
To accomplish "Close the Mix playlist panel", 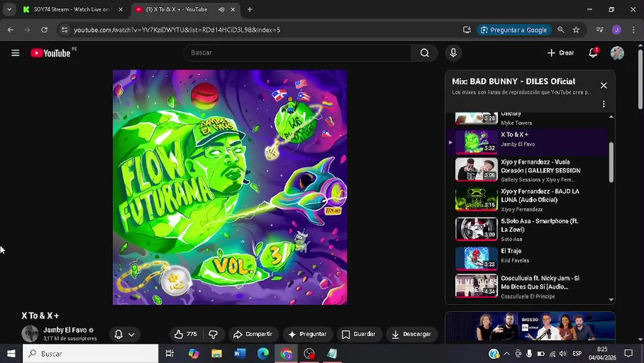I will pos(604,86).
